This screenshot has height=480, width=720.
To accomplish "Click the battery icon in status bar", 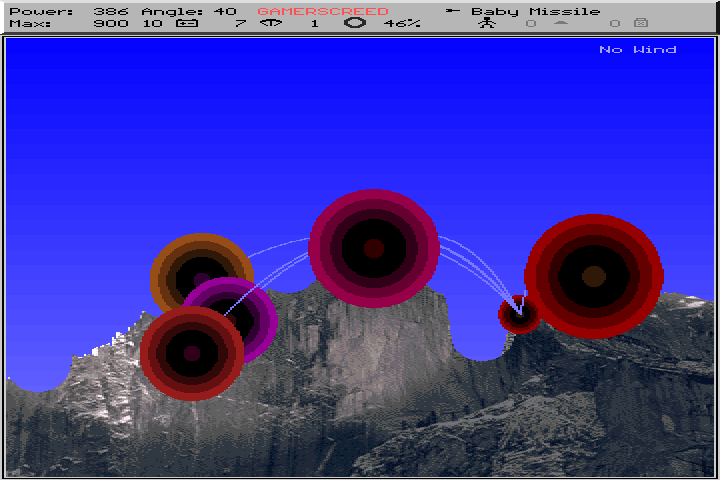I will (x=187, y=23).
